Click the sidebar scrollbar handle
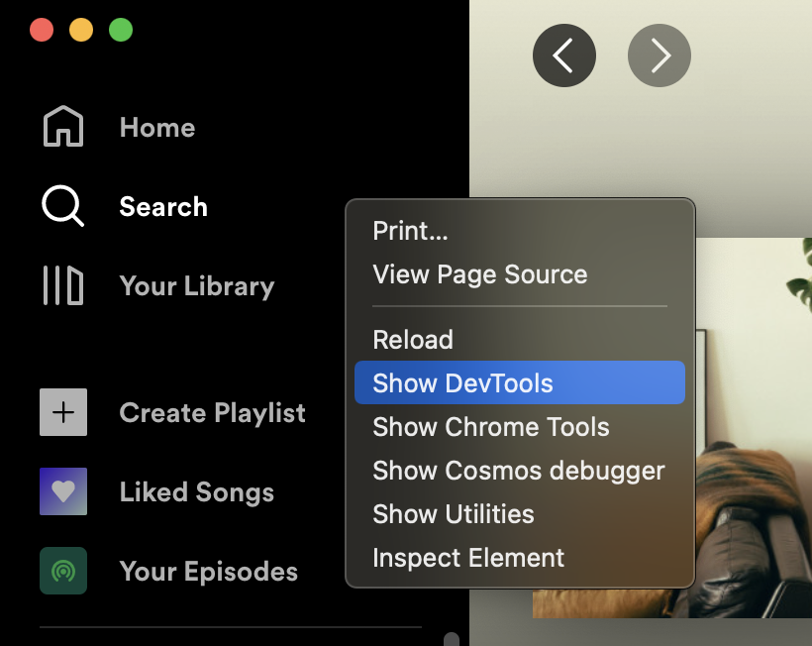Viewport: 812px width, 646px height. pos(452,639)
